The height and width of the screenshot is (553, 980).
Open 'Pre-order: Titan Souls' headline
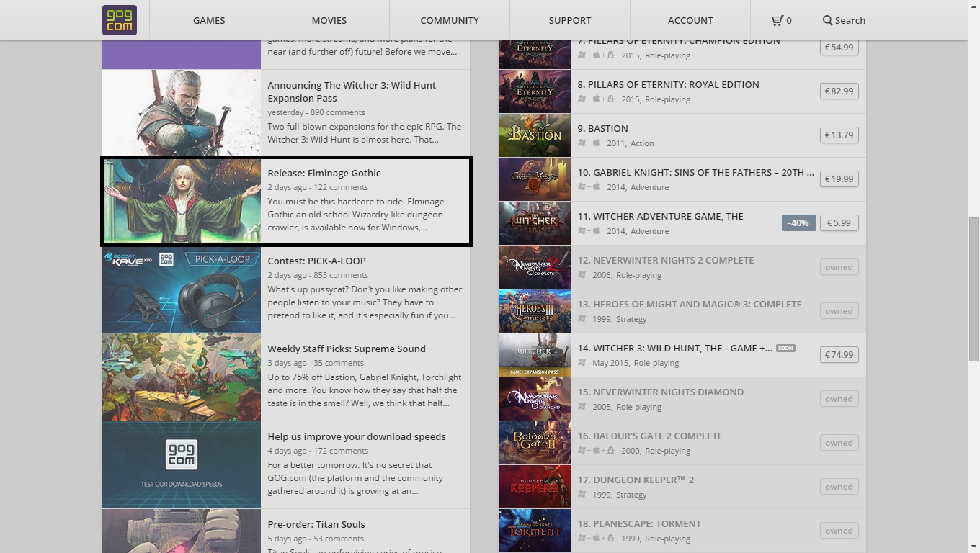(316, 524)
